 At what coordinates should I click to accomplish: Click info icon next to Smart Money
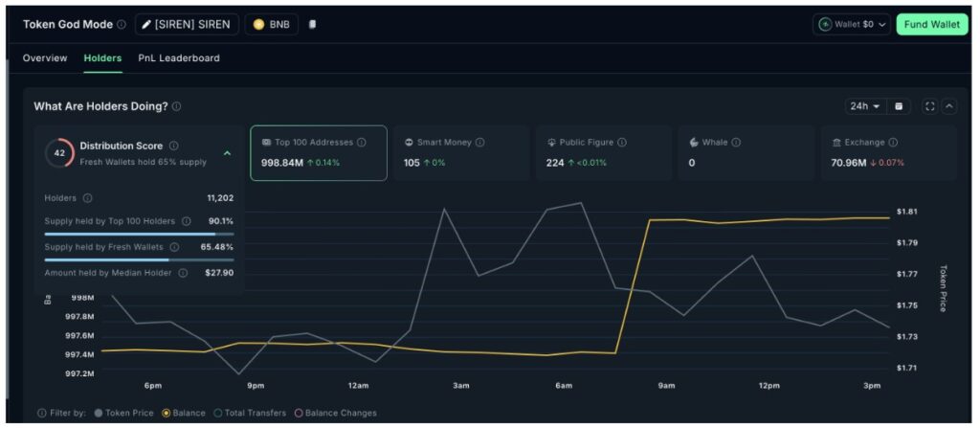479,143
